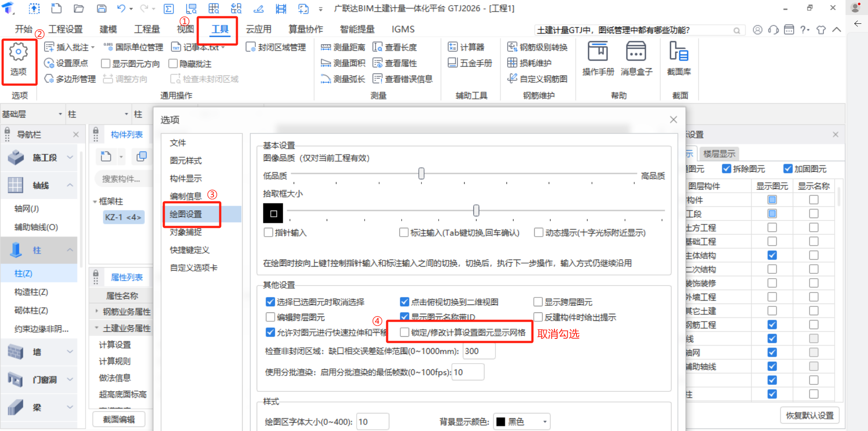Click the 恢复默认设置 button
868x431 pixels.
[809, 415]
